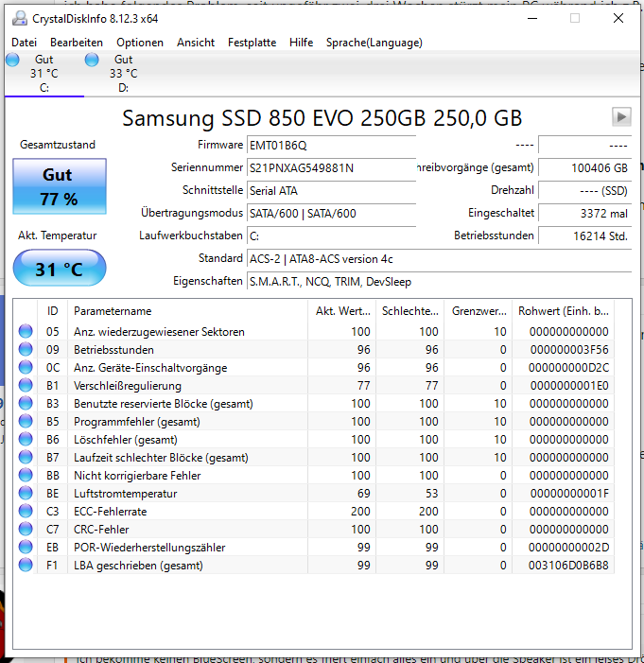The image size is (644, 663).
Task: Open the Datei menu
Action: click(x=24, y=43)
